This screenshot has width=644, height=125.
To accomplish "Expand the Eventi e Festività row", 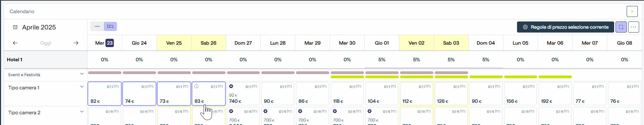I will (82, 74).
